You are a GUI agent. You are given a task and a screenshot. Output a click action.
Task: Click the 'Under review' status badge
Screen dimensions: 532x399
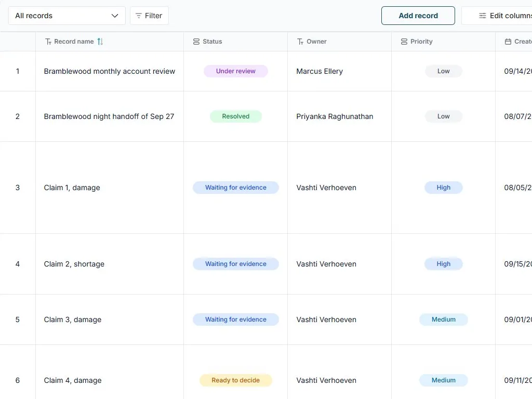point(236,71)
